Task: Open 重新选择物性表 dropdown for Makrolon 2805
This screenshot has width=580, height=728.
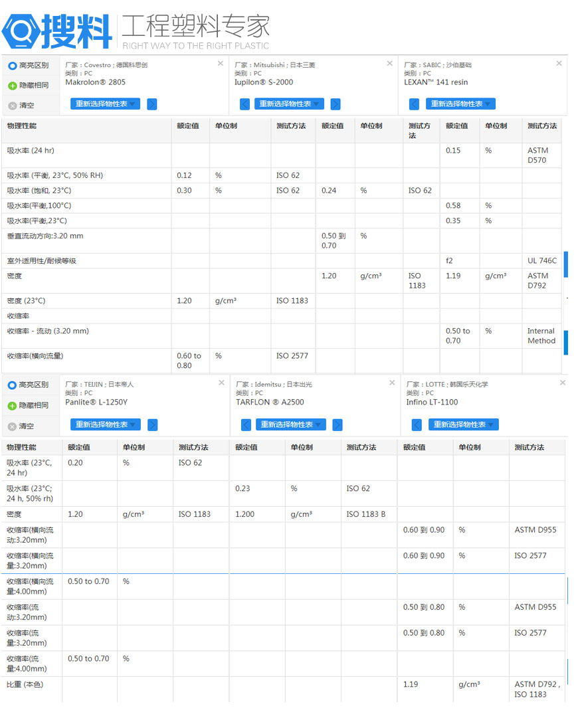Action: click(105, 104)
